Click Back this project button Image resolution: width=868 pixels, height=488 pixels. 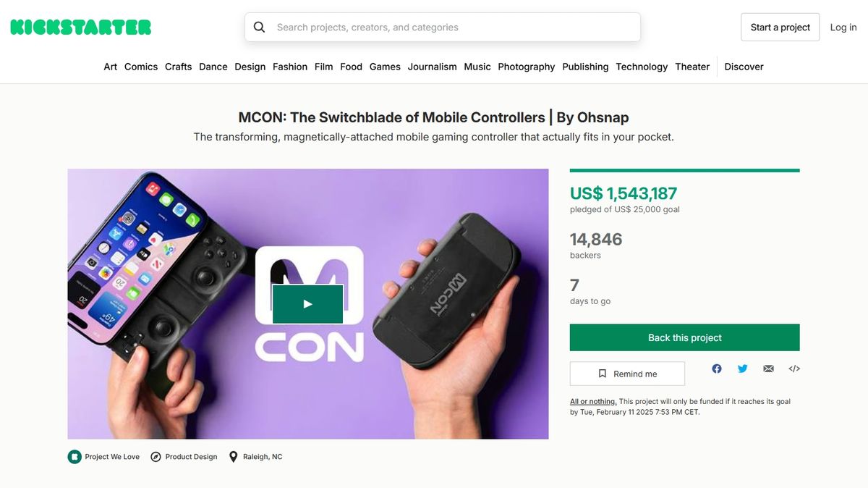pos(685,337)
